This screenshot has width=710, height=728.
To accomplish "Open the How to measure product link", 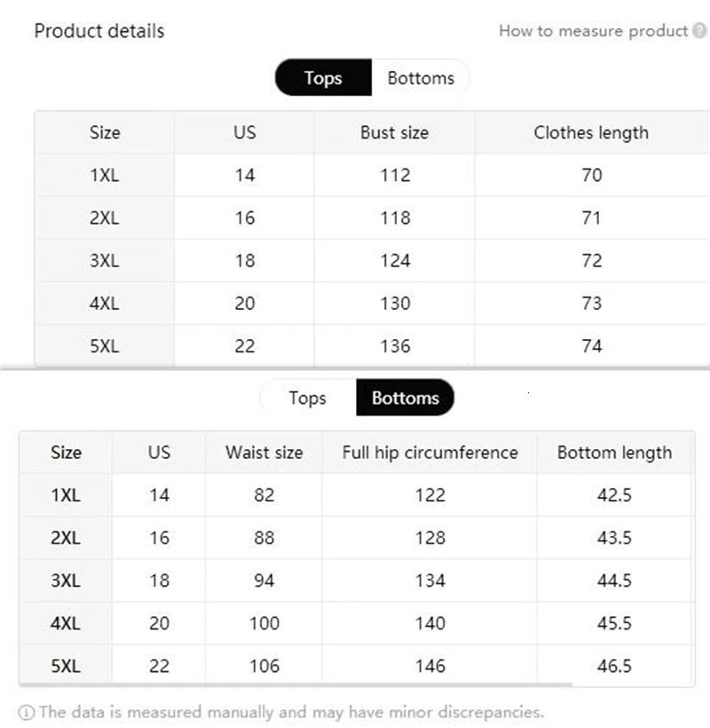I will click(595, 30).
